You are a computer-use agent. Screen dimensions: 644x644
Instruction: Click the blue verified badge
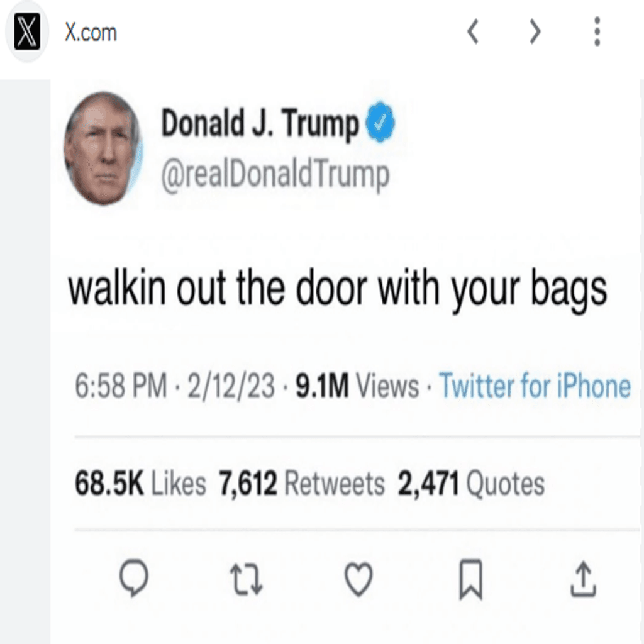point(380,122)
